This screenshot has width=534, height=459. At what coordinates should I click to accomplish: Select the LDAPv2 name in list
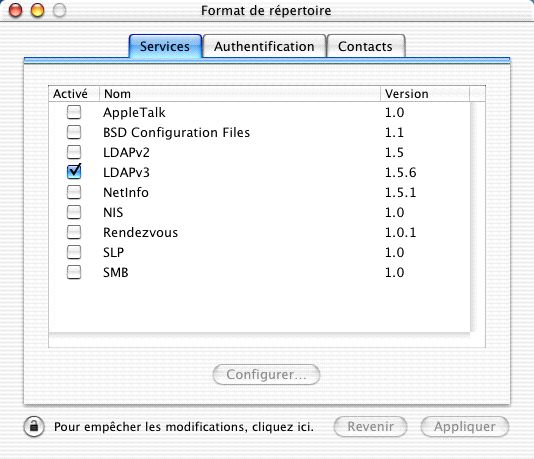click(x=126, y=153)
